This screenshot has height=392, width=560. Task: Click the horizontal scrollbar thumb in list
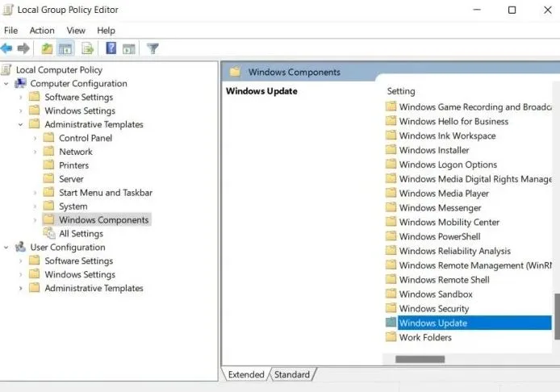click(x=420, y=359)
